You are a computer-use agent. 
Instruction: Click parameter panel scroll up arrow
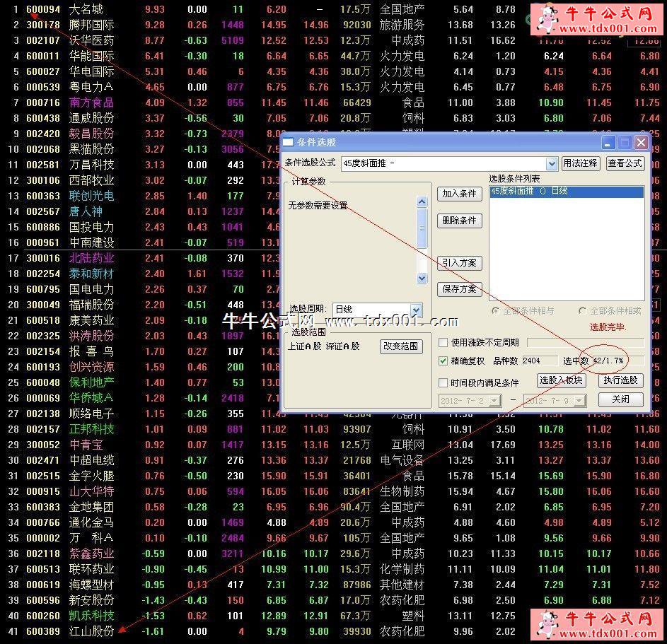[422, 201]
